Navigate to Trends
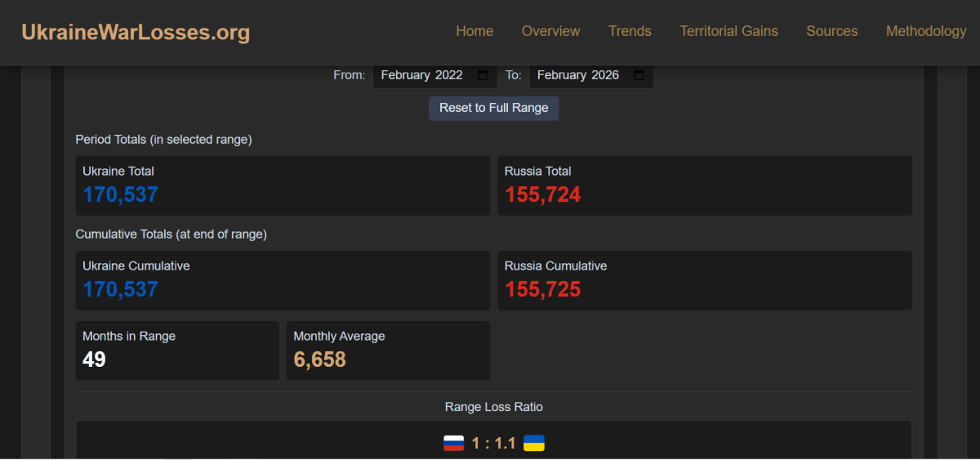Image resolution: width=980 pixels, height=460 pixels. point(630,31)
